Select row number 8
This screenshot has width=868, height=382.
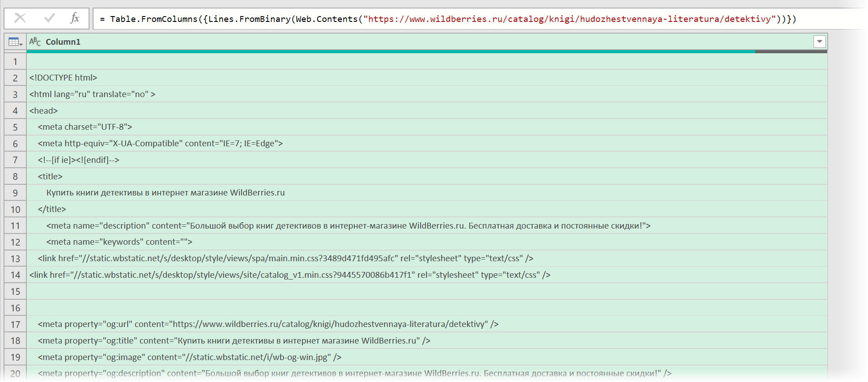click(15, 176)
